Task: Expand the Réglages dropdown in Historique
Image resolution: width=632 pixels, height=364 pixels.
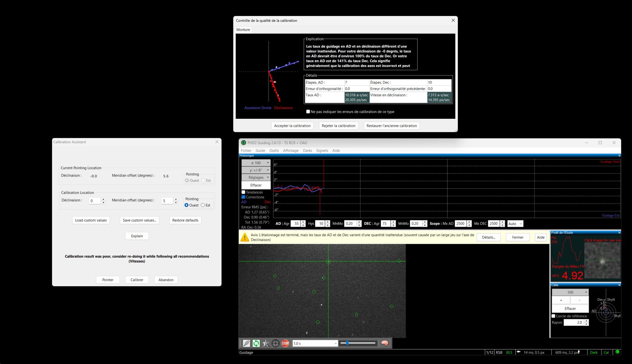Action: click(256, 177)
